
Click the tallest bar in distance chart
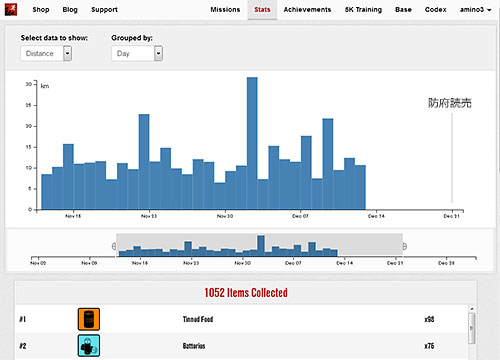(x=252, y=143)
